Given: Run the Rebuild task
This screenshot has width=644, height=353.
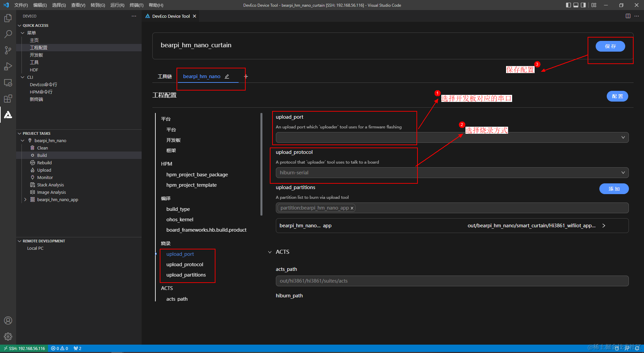Looking at the screenshot, I should pyautogui.click(x=44, y=163).
